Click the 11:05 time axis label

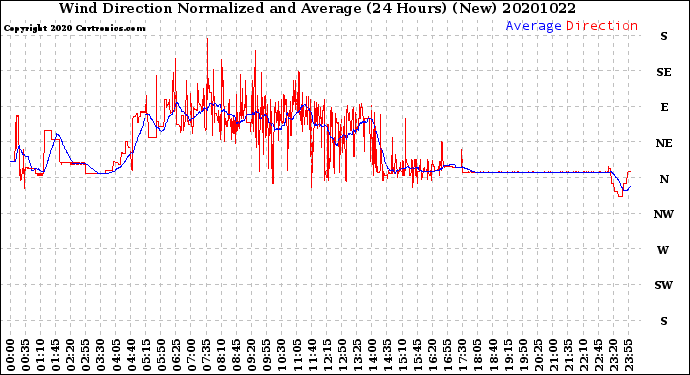297,355
